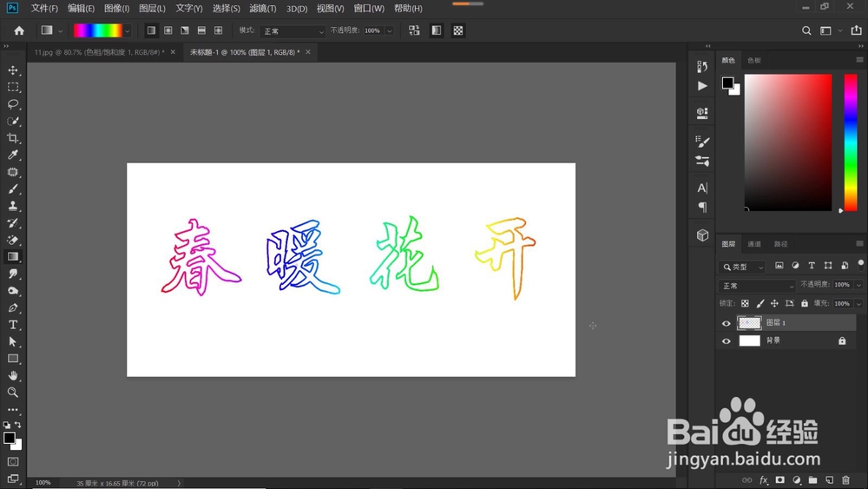Open Brush Settings panel icon
The image size is (868, 489).
pyautogui.click(x=702, y=142)
